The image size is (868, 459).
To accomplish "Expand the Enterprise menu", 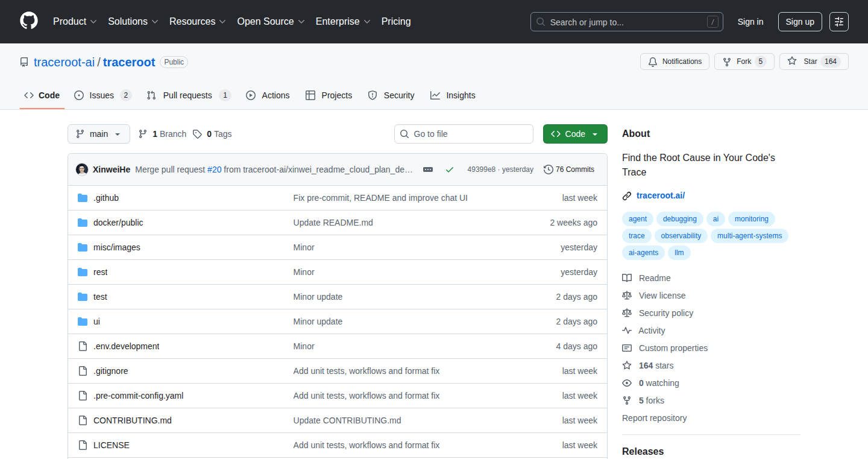I will click(x=343, y=21).
